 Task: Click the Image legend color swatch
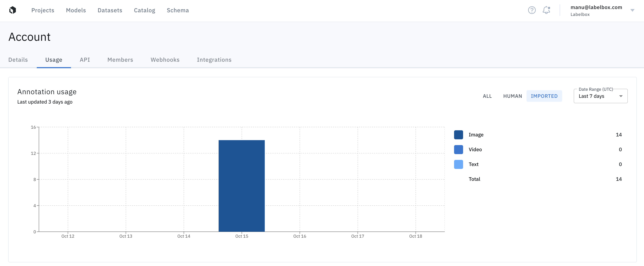tap(458, 135)
